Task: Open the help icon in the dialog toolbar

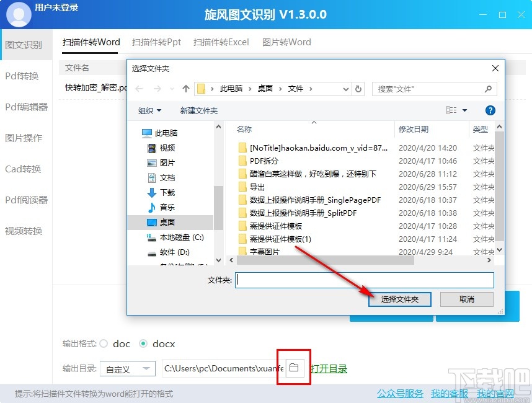Action: [489, 110]
